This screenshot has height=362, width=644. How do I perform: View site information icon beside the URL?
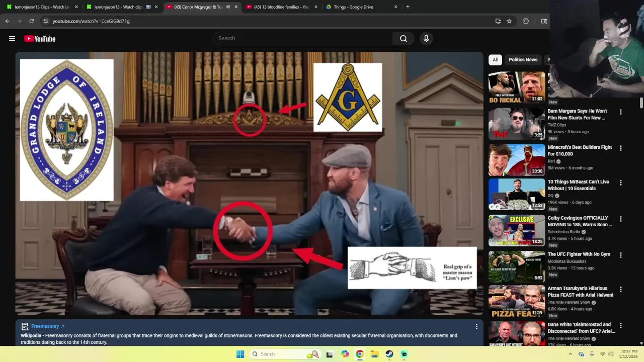46,21
